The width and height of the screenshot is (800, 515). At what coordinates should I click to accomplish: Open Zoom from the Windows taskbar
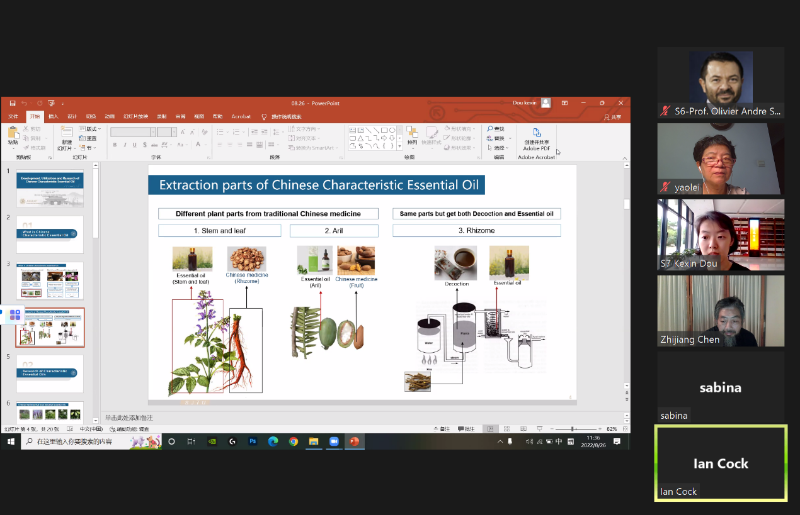[334, 442]
